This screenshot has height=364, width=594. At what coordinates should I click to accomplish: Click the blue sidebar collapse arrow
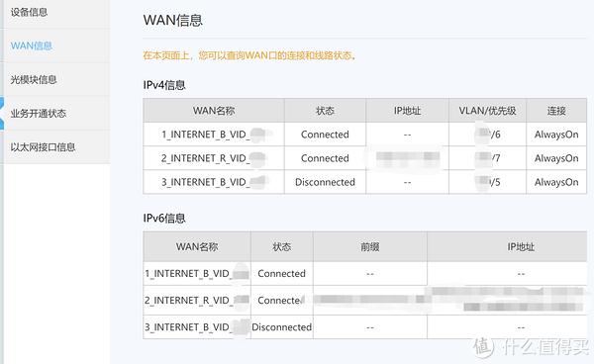coord(2,113)
